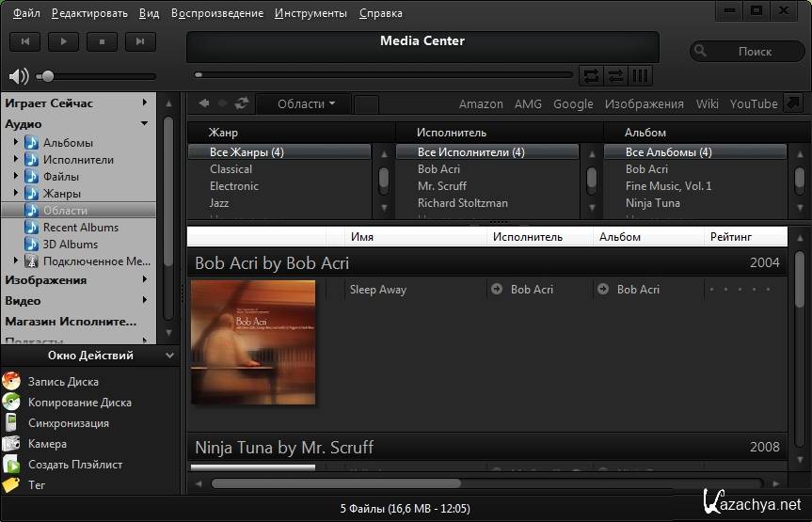Toggle the repeat playback button
The image size is (812, 522).
(x=591, y=75)
